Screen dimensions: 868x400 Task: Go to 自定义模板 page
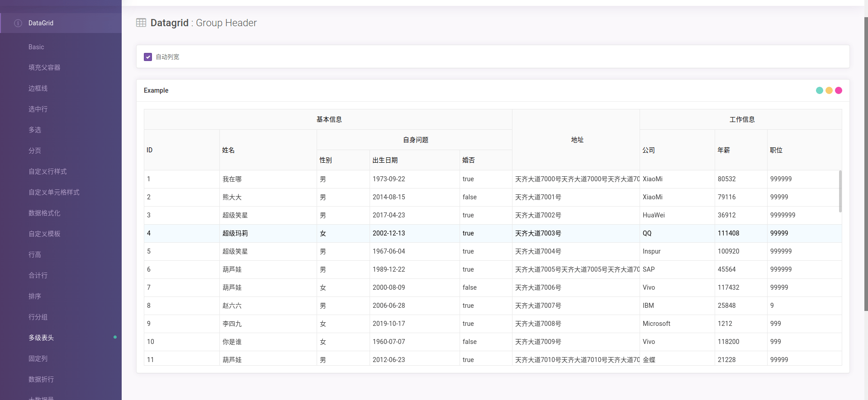click(x=44, y=234)
